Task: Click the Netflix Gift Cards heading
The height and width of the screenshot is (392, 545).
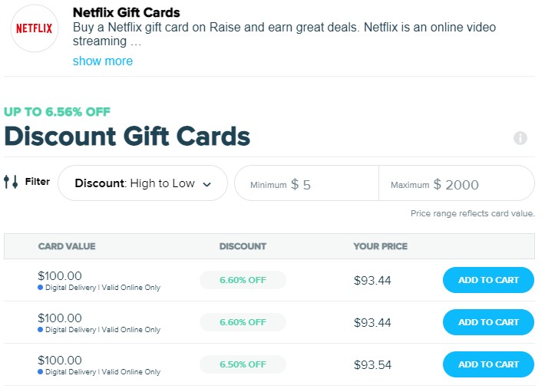Action: pos(127,13)
